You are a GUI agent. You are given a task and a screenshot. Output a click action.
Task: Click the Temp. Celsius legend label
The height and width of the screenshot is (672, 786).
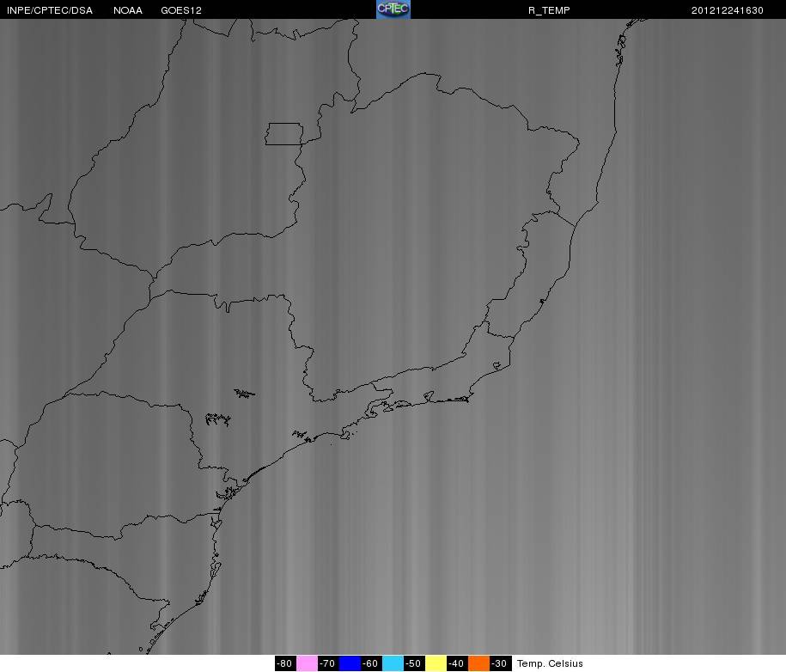coord(550,663)
